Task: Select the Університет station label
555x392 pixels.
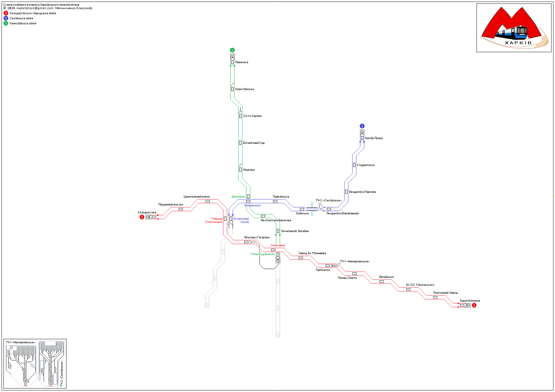Action: tap(253, 205)
